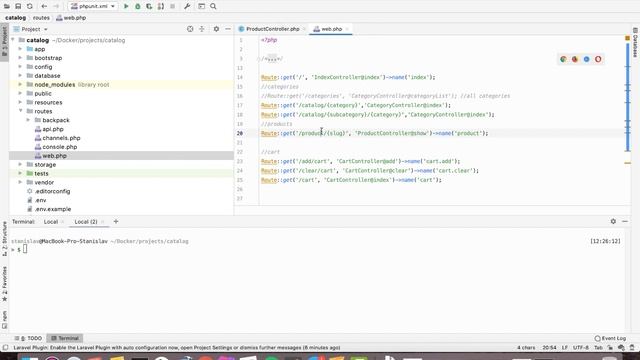Run with coverage icon in toolbar
Screen dimensions: 640x360
point(149,6)
